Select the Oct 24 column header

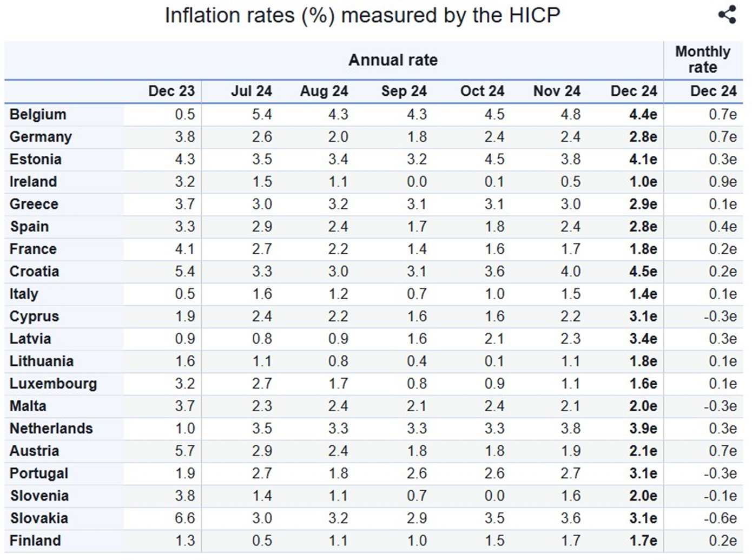tap(482, 91)
